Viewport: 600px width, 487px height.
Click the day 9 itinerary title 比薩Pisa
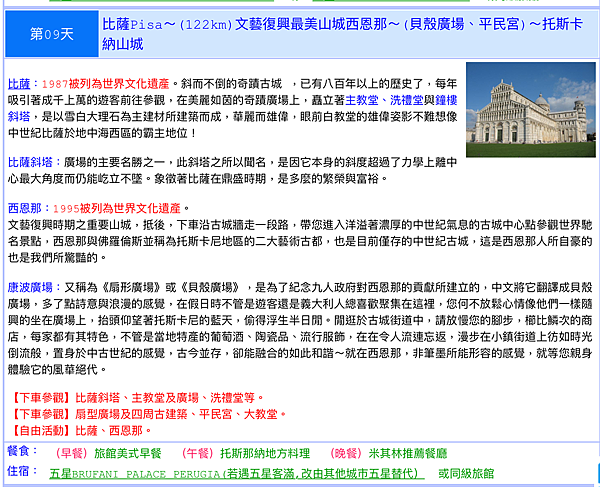point(342,34)
